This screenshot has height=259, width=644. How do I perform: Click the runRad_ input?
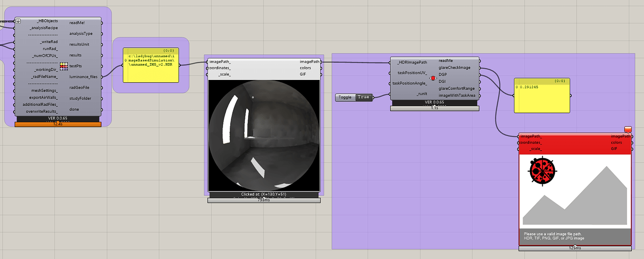(50, 49)
